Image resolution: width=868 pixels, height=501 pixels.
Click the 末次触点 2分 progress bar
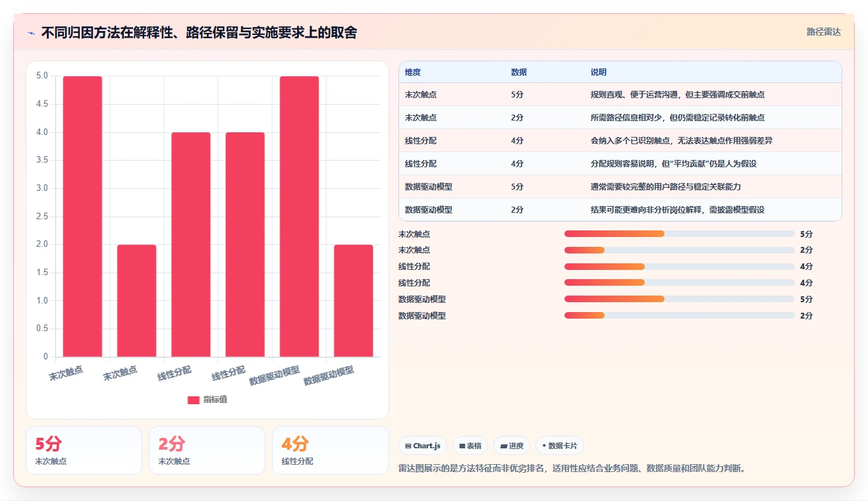(679, 250)
